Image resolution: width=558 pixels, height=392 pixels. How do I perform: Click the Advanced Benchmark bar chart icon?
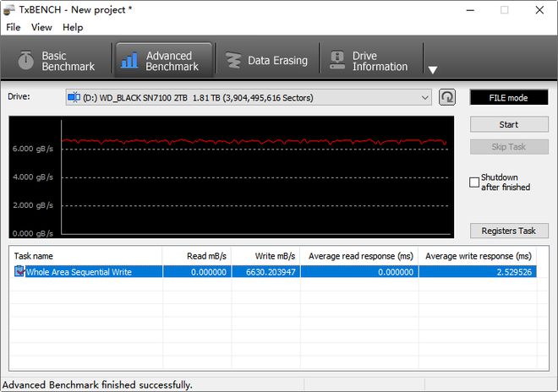point(129,60)
